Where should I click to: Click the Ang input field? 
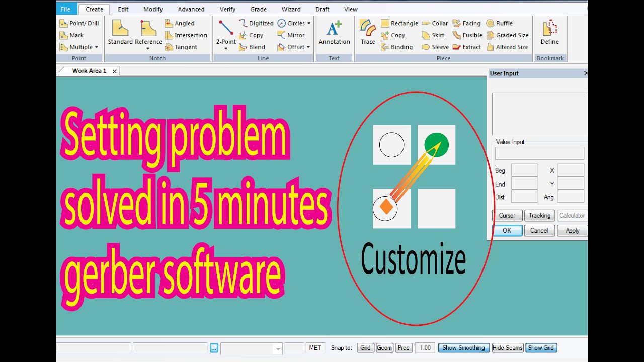[x=571, y=197]
